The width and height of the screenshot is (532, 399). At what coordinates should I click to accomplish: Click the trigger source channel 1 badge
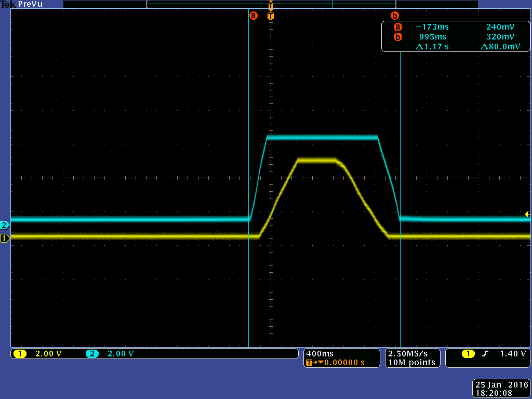468,354
